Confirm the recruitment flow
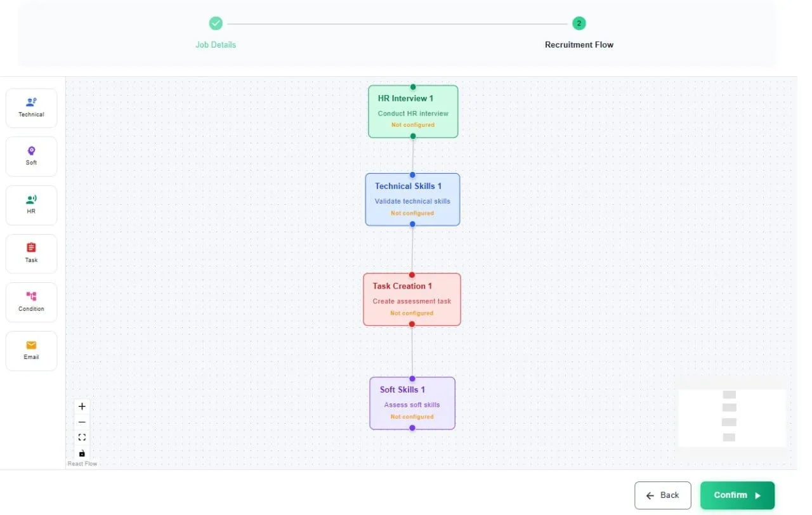Screen dimensions: 812x515 [737, 495]
